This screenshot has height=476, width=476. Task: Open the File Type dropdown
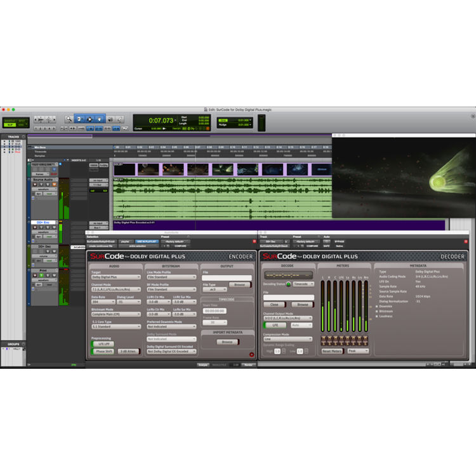[215, 289]
